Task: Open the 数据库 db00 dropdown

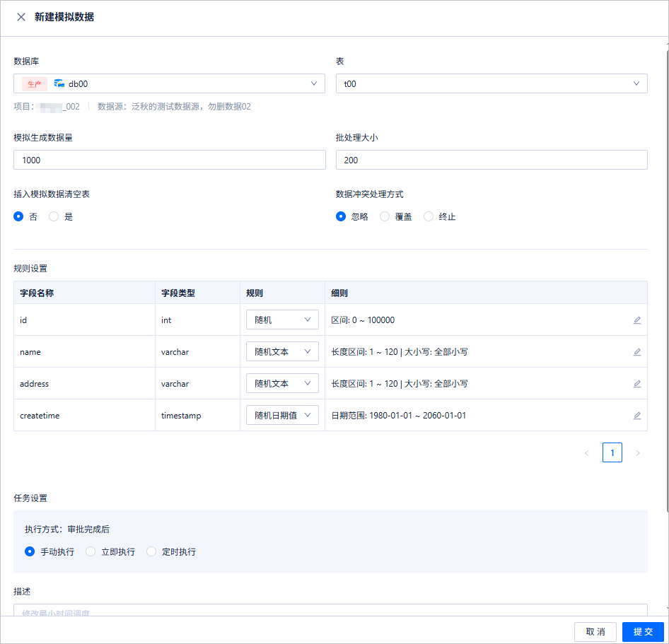Action: point(170,83)
